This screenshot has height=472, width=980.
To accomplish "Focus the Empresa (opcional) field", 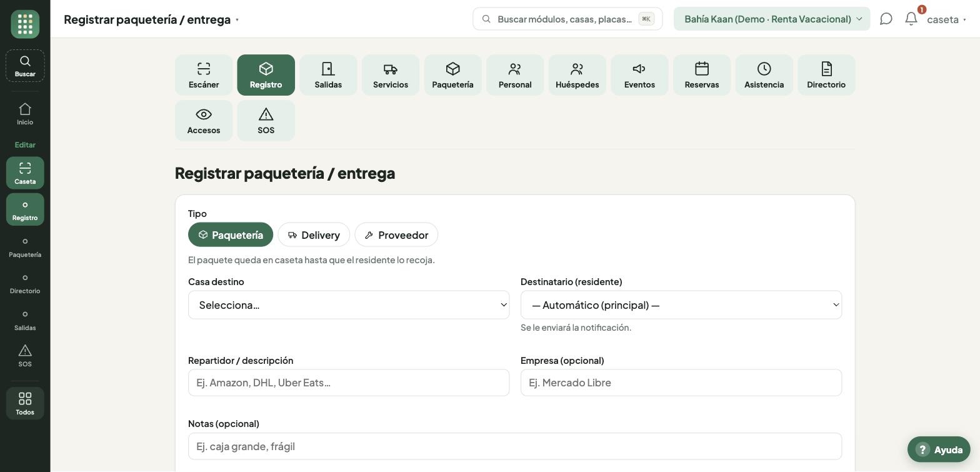I will [x=681, y=383].
